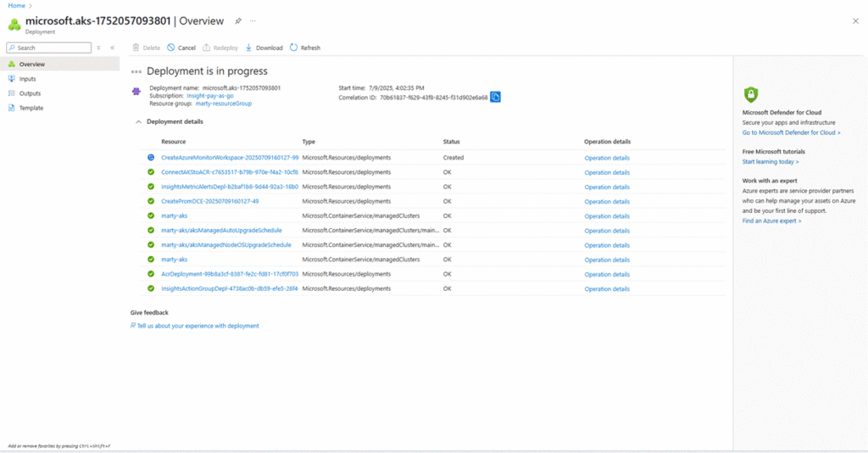868x453 pixels.
Task: Download the deployment via toolbar
Action: (x=264, y=48)
